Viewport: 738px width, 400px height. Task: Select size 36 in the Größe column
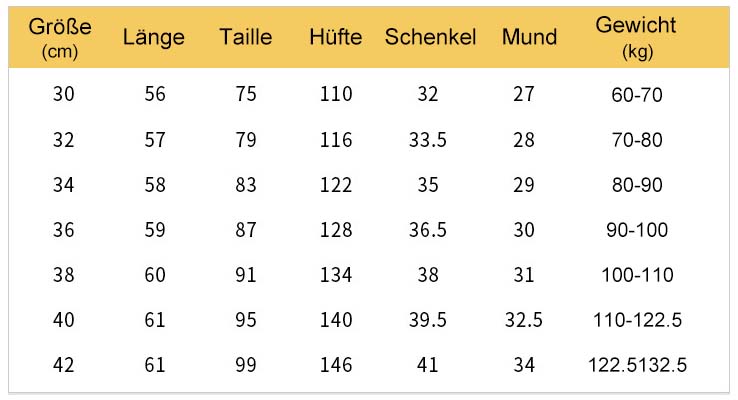pyautogui.click(x=64, y=230)
